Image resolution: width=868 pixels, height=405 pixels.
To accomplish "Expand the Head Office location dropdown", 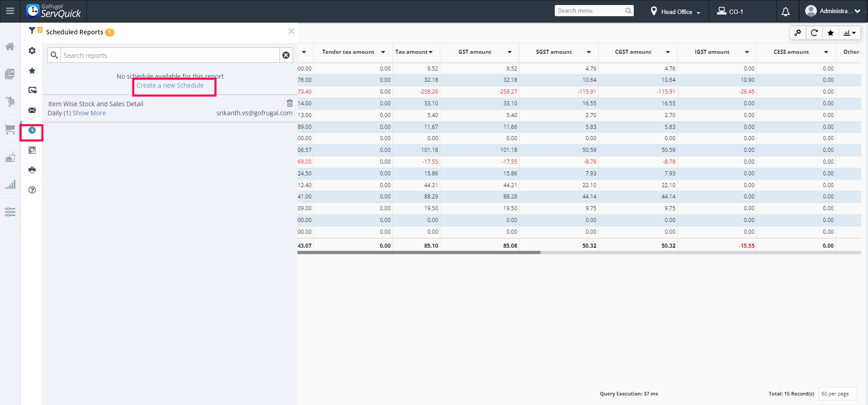I will (x=676, y=12).
